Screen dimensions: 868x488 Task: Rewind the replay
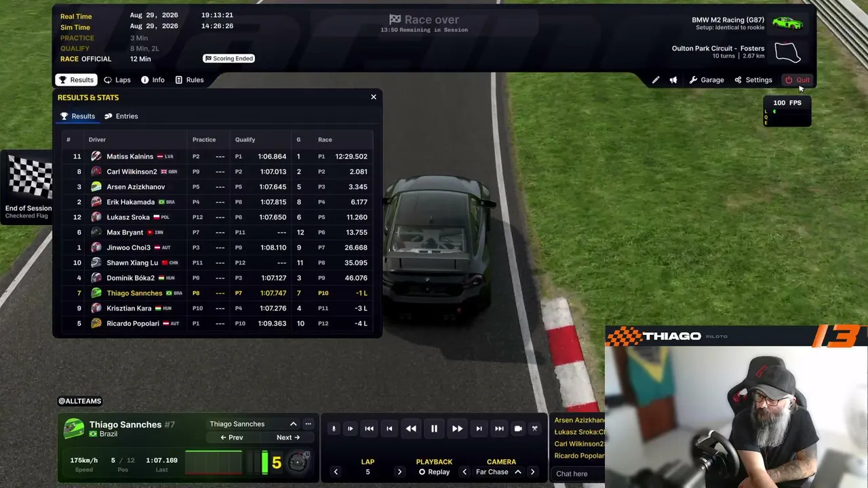(x=411, y=428)
